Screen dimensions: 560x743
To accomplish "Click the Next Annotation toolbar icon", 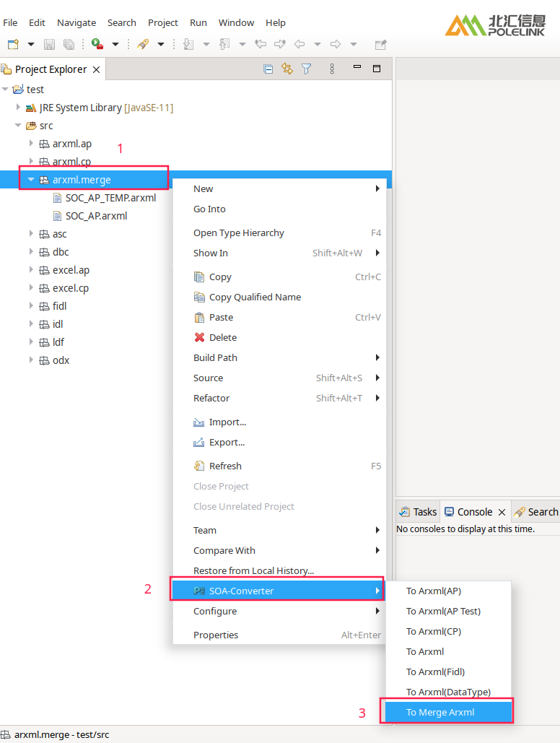I will pos(188,45).
